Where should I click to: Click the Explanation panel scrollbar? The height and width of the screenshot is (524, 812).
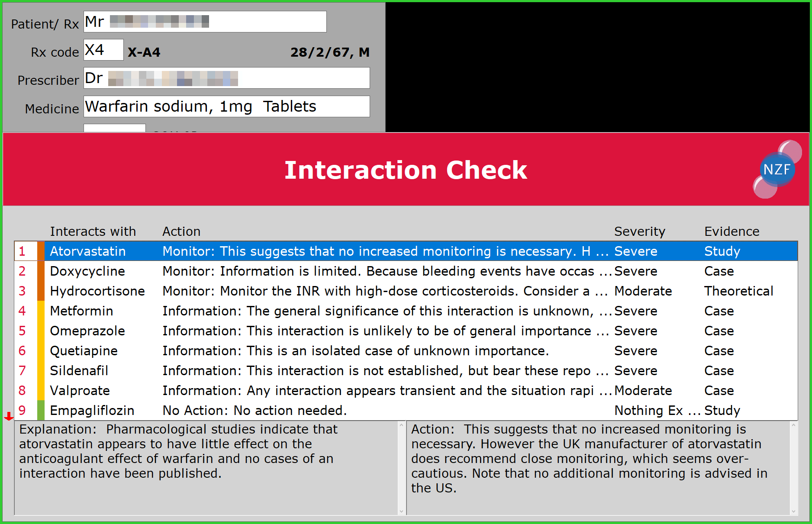pyautogui.click(x=401, y=467)
